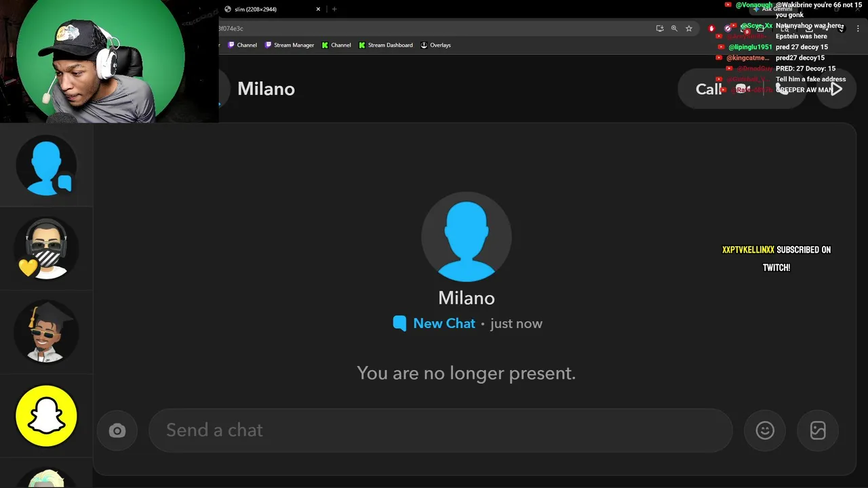Open the Team Snapchat ghost conversation
This screenshot has height=488, width=868.
(46, 415)
